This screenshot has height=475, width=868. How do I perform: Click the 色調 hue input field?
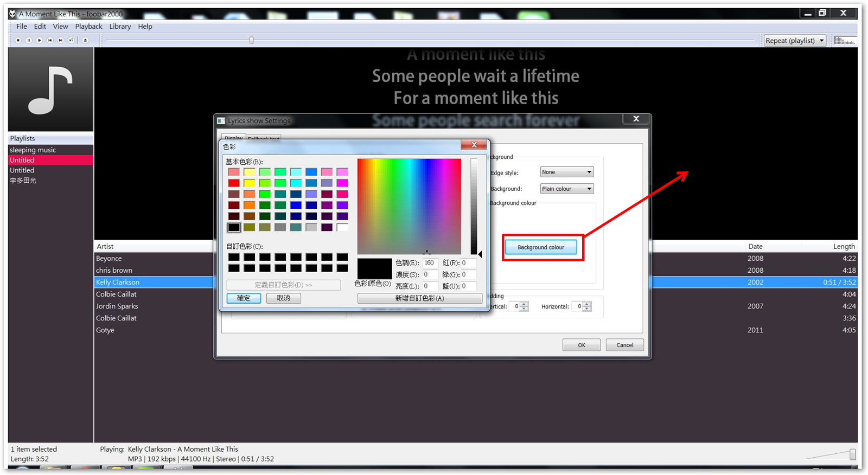(430, 263)
